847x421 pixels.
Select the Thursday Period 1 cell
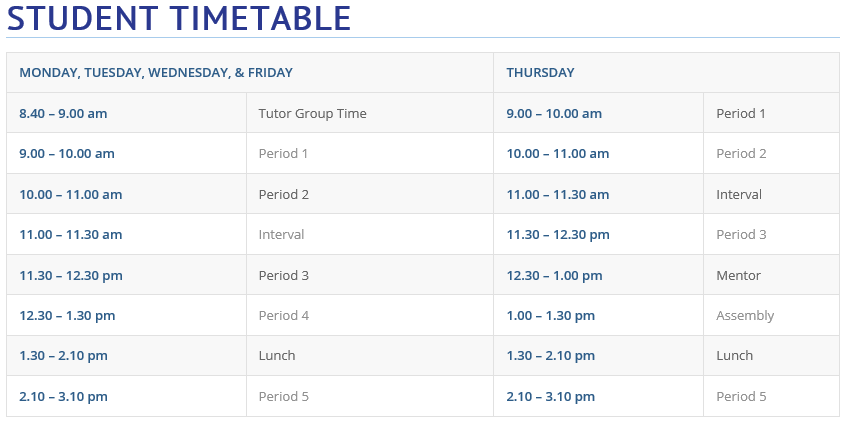[x=741, y=114]
